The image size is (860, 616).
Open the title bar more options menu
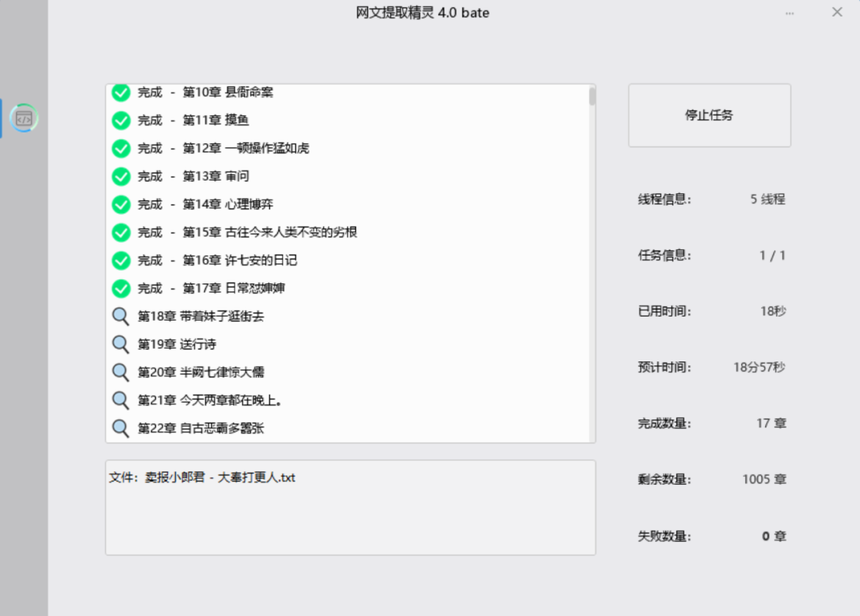pyautogui.click(x=790, y=13)
